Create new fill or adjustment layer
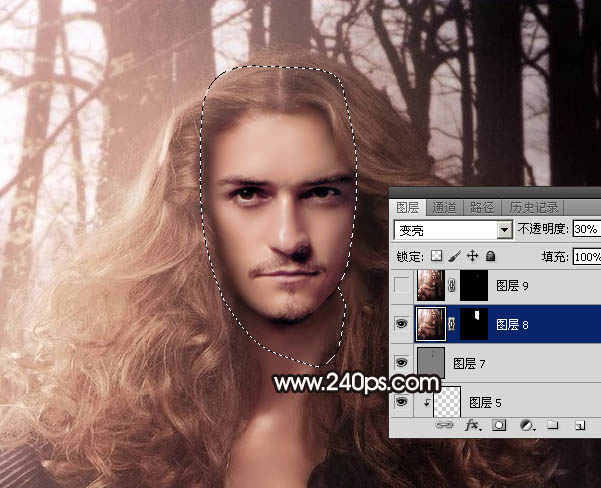 point(527,425)
